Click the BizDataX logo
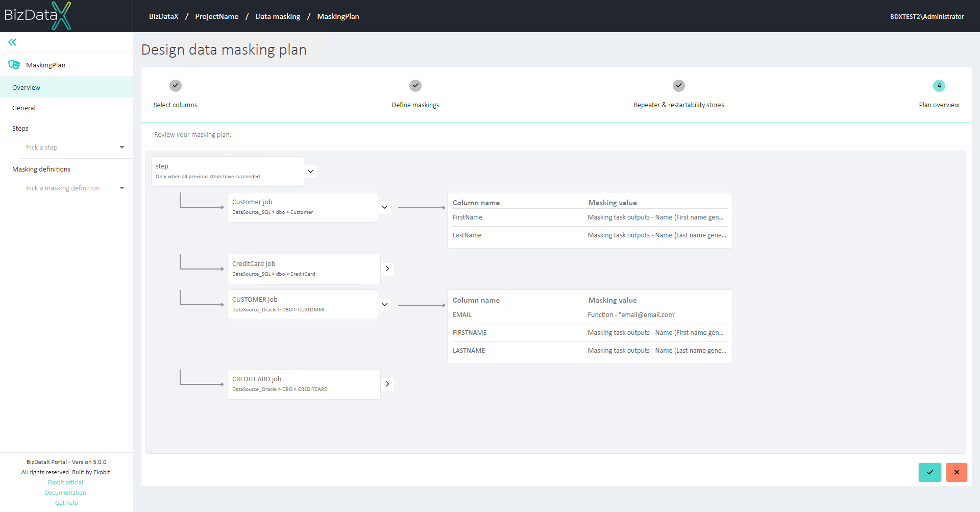 point(38,16)
